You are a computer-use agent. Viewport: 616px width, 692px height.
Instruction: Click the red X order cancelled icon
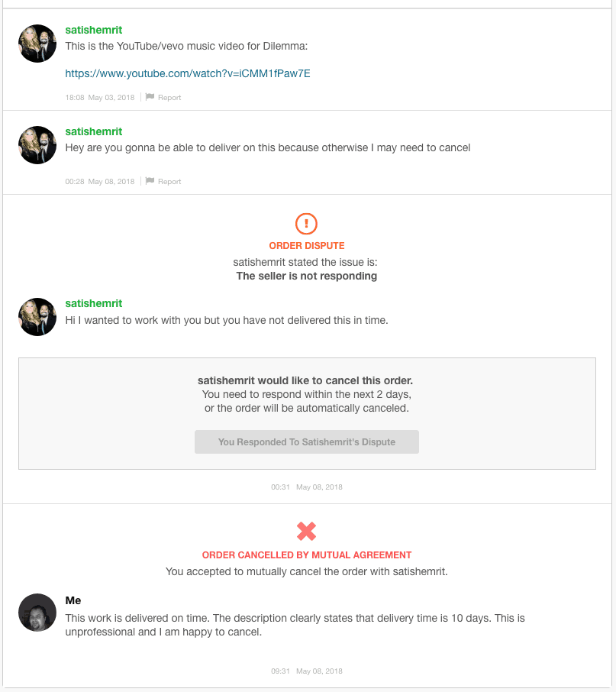point(306,532)
